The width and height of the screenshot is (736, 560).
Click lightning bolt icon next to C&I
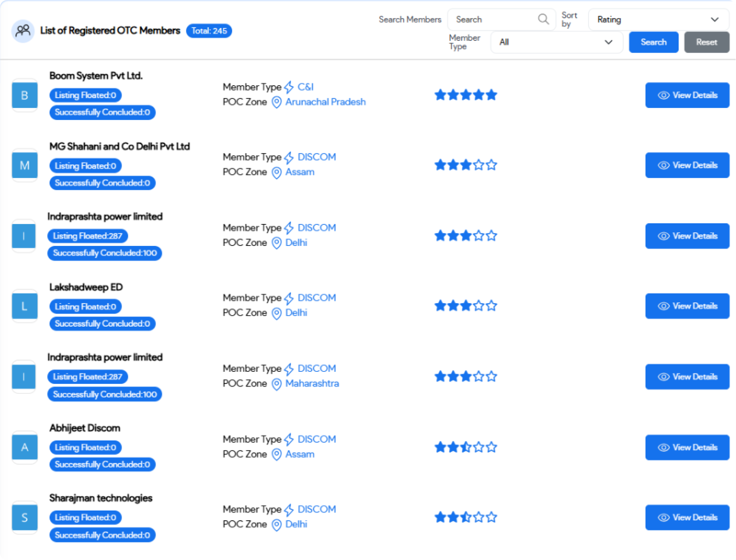pos(289,87)
